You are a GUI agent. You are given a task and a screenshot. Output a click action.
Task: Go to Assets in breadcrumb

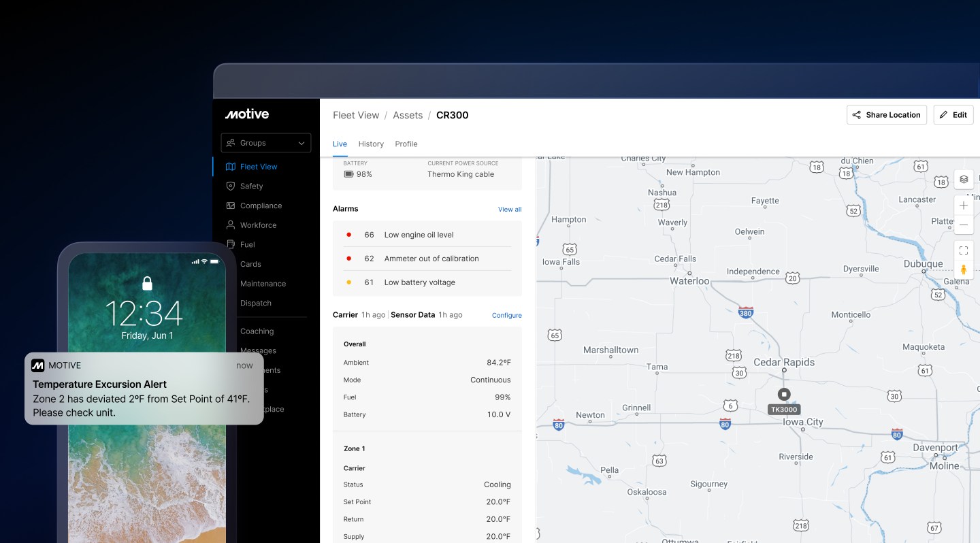coord(408,116)
